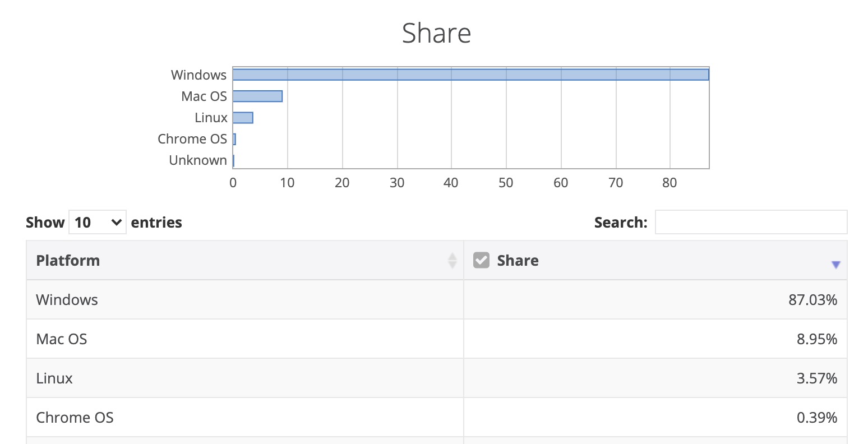Uncheck the Share column checkbox
This screenshot has width=868, height=444.
(x=481, y=260)
